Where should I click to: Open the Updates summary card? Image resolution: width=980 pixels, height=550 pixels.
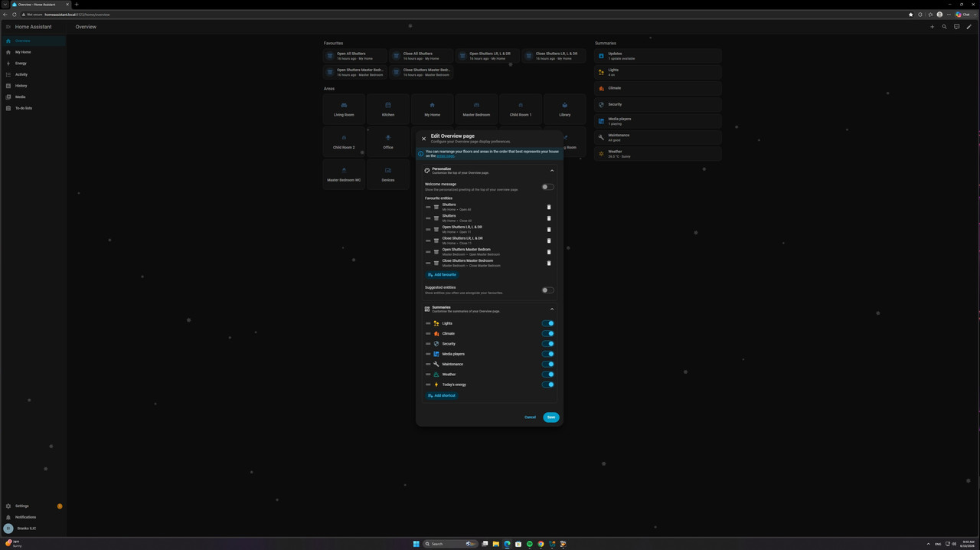(x=658, y=56)
